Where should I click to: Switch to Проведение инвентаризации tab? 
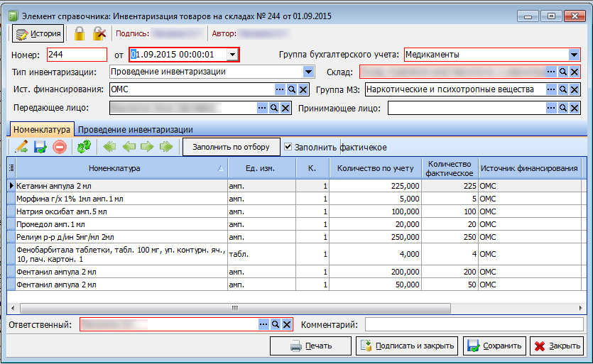coord(136,130)
